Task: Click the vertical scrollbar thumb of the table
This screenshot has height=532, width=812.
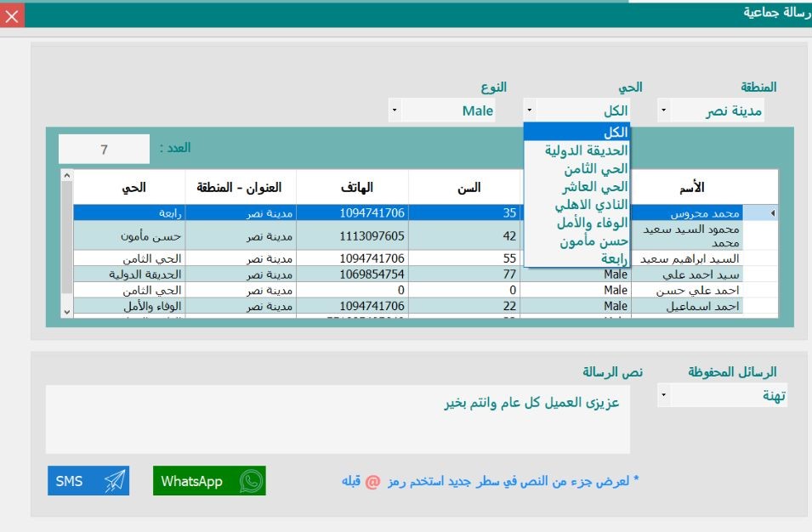Action: coord(67,238)
